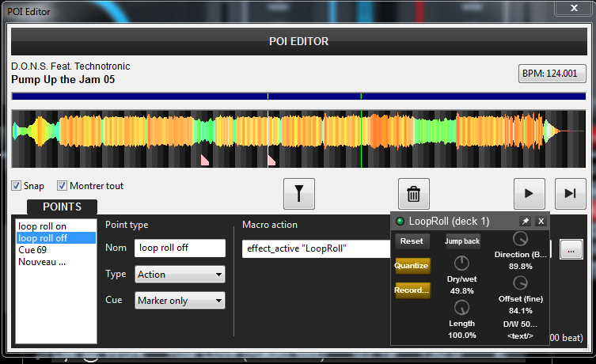Uncheck the Snap checkbox
This screenshot has width=596, height=364.
tap(17, 186)
